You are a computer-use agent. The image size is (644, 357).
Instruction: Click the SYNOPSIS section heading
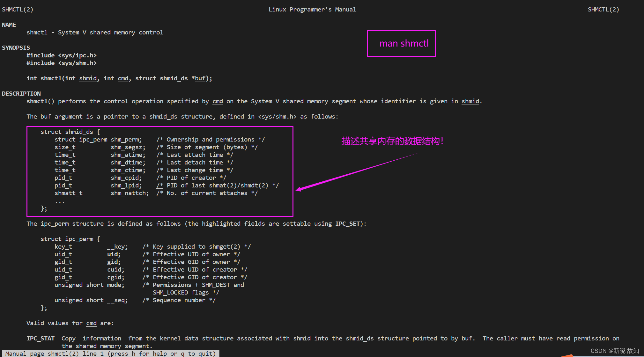coord(16,48)
